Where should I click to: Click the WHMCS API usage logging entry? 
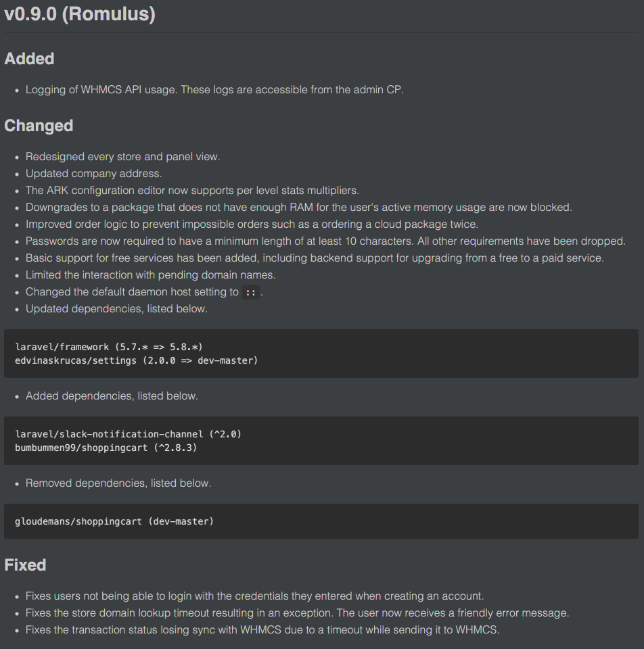[x=214, y=90]
